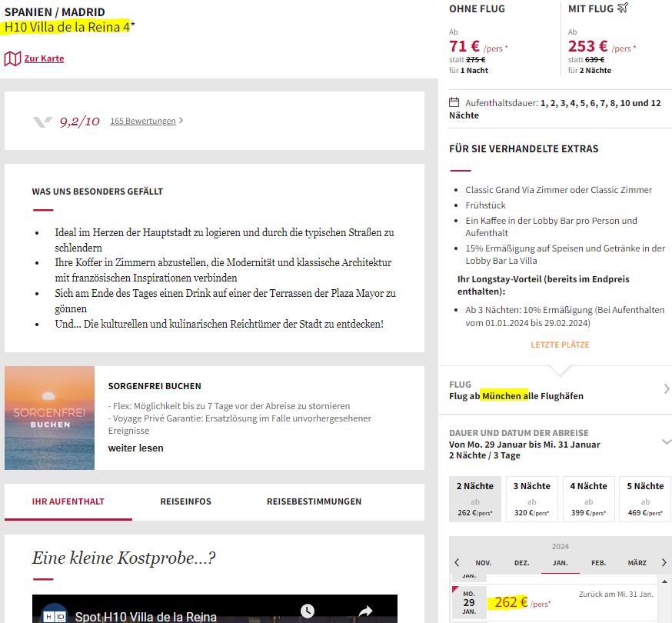Screen dimensions: 672x623
Task: Click the Spot H10 Villa de la Reina video title
Action: [x=146, y=617]
